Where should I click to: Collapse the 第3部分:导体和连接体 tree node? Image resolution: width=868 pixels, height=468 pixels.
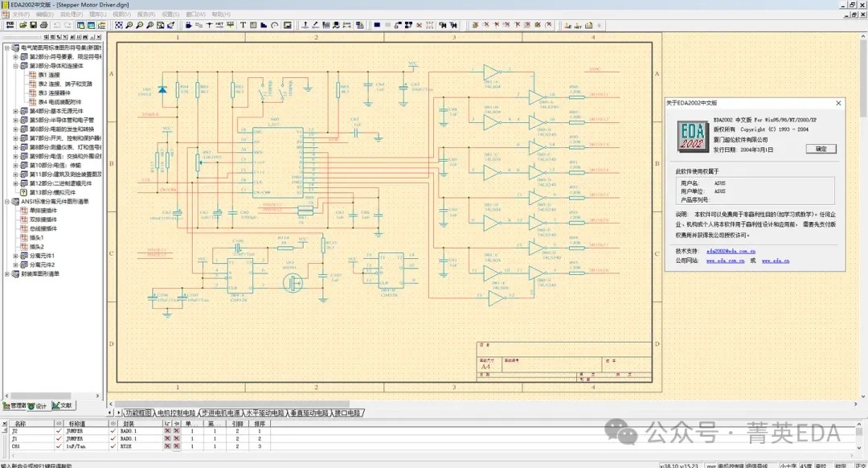pos(16,66)
